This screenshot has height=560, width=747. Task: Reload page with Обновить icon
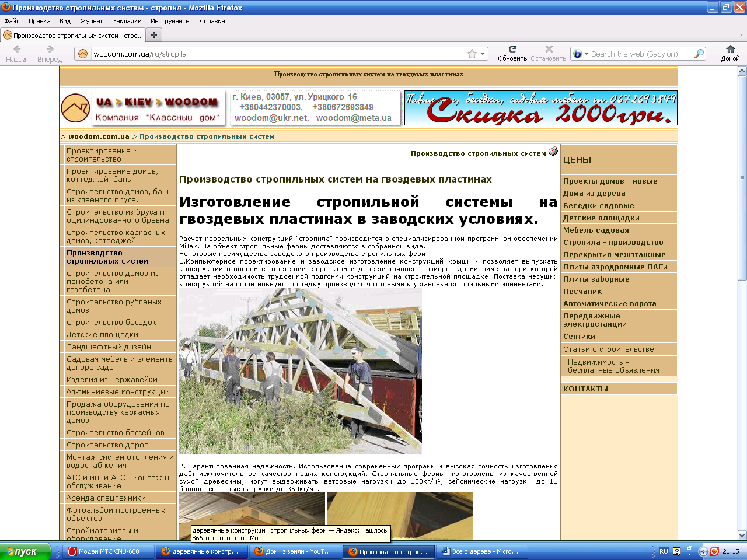[x=512, y=49]
